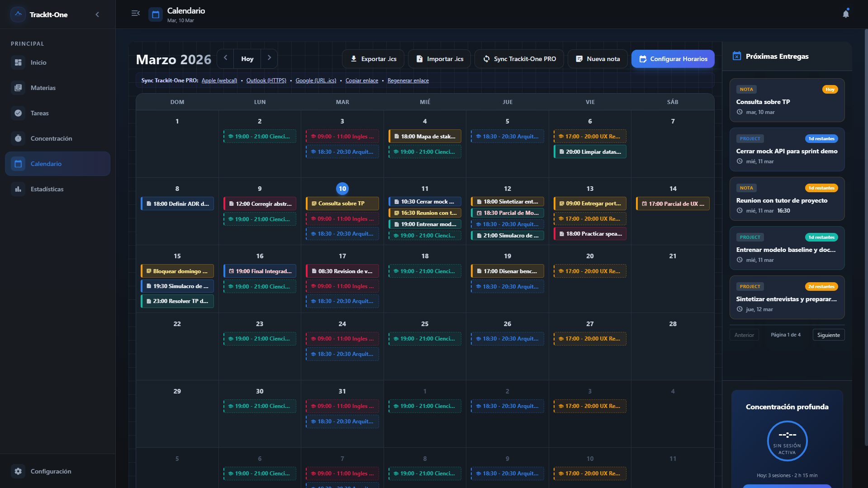Viewport: 868px width, 488px height.
Task: Click the Copiar enlace link
Action: [x=362, y=81]
